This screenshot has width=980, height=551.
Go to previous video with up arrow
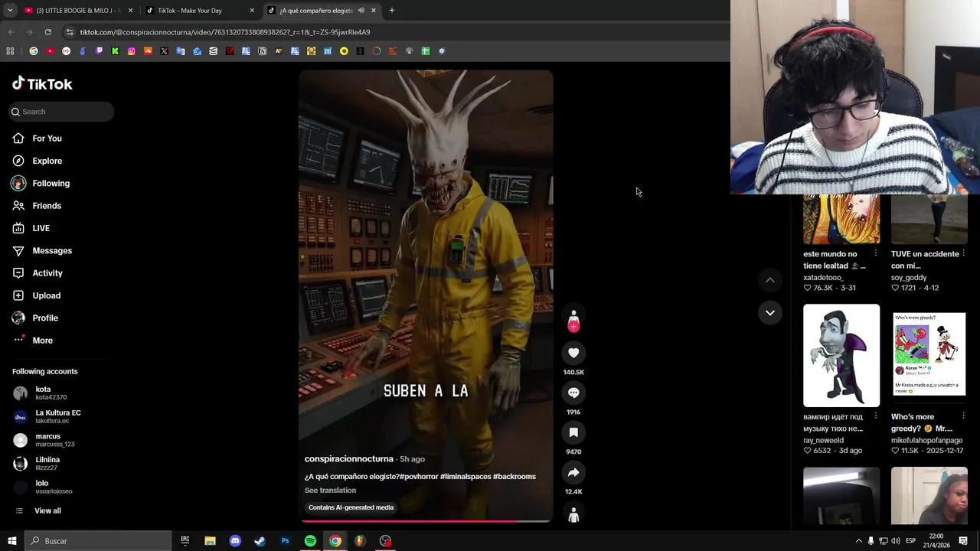(x=770, y=280)
